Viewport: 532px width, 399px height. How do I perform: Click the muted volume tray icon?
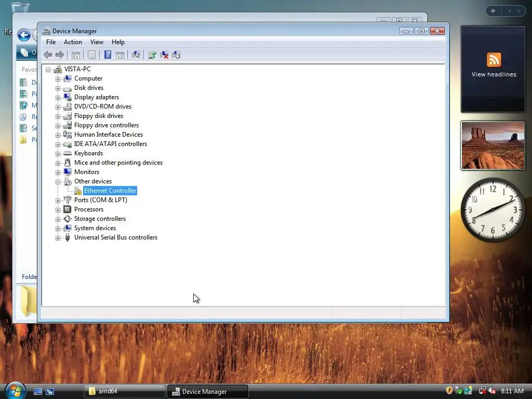[x=493, y=391]
